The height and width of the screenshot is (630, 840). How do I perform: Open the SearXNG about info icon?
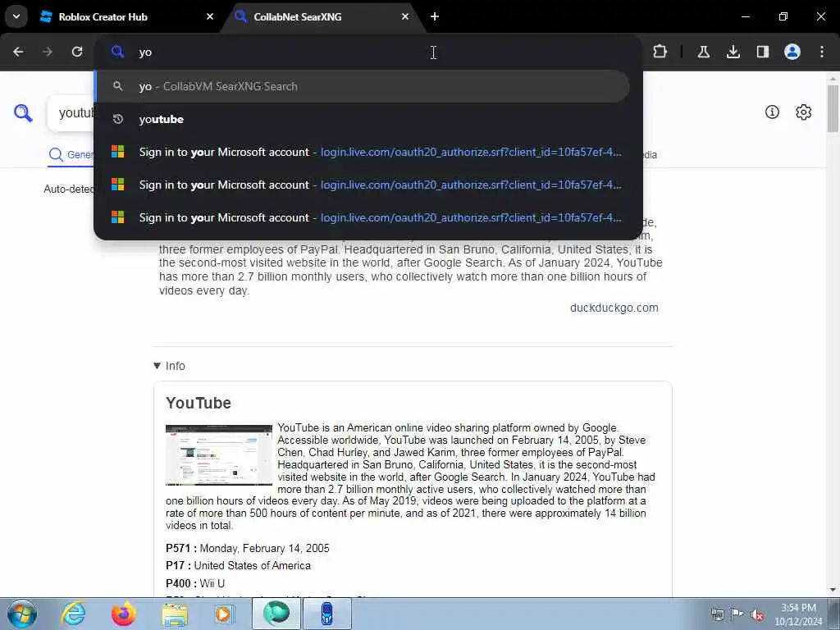point(772,112)
